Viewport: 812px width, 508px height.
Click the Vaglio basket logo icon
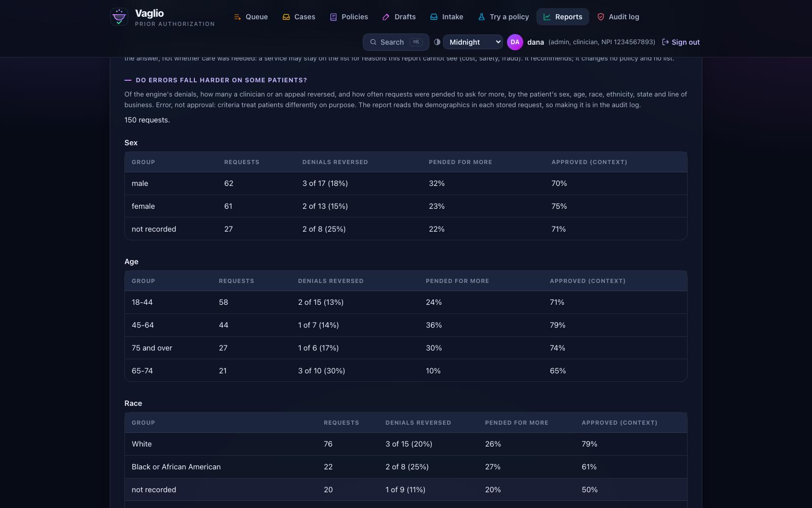click(119, 17)
